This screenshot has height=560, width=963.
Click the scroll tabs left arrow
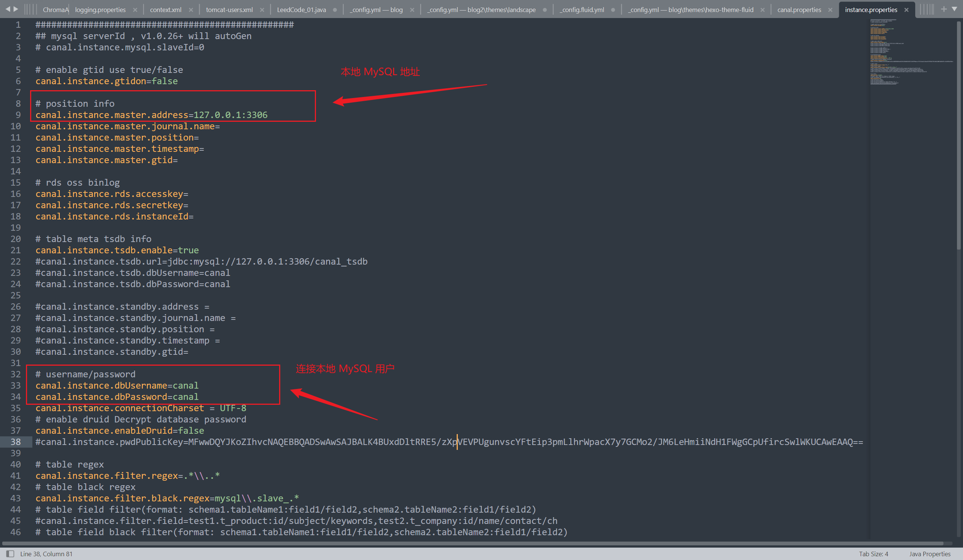pos(8,9)
